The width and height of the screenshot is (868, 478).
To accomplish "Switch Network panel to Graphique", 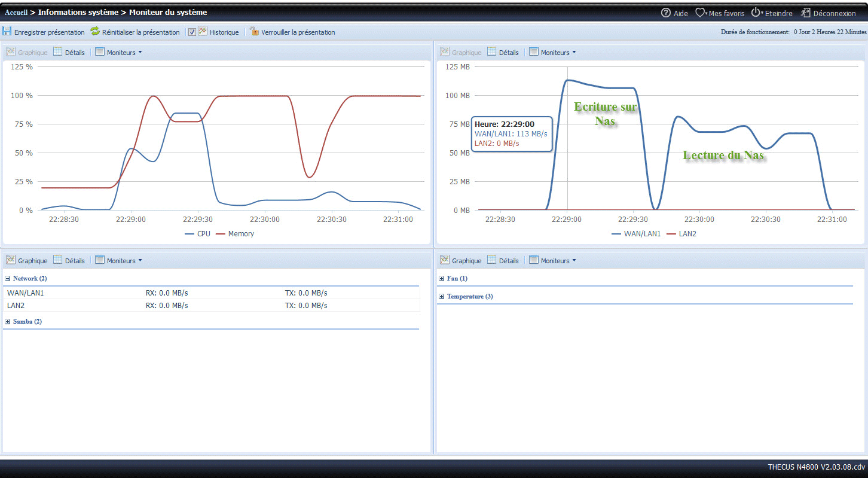I will click(x=26, y=260).
